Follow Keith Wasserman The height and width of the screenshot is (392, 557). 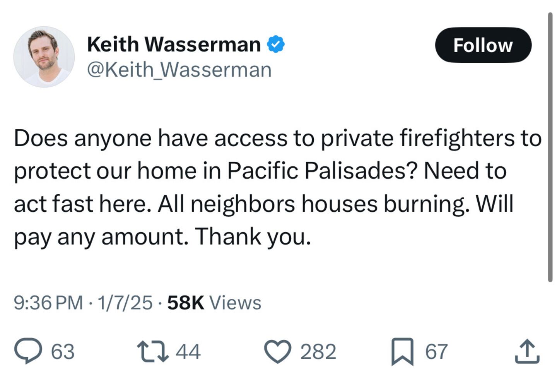483,45
